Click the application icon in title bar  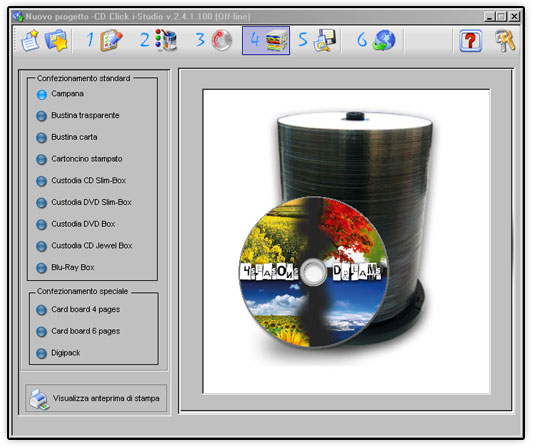18,16
